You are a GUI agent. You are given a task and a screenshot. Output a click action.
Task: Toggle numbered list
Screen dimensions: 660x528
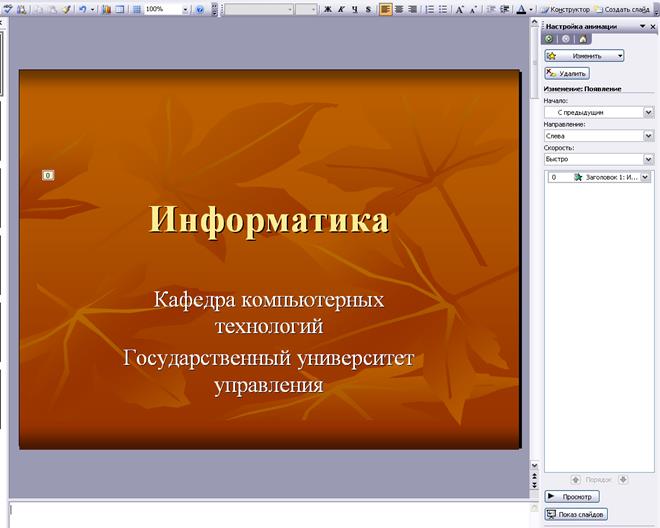click(x=429, y=9)
